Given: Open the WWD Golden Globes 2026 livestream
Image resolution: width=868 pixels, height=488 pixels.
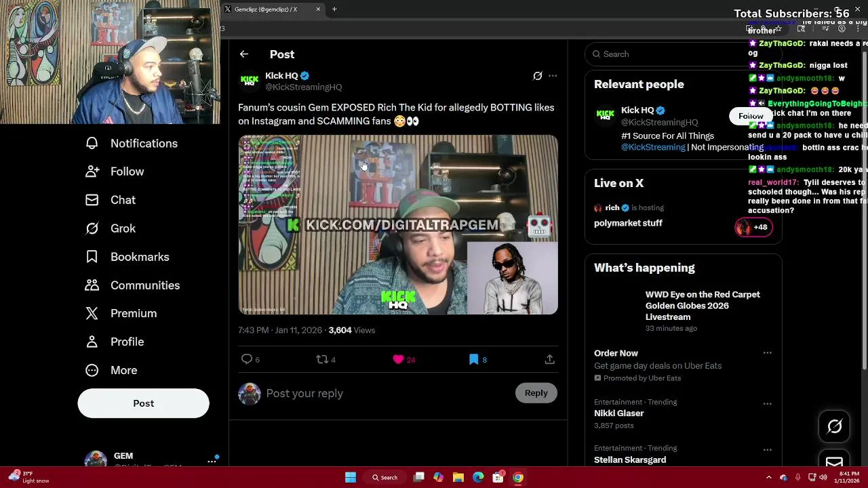Looking at the screenshot, I should pos(703,306).
